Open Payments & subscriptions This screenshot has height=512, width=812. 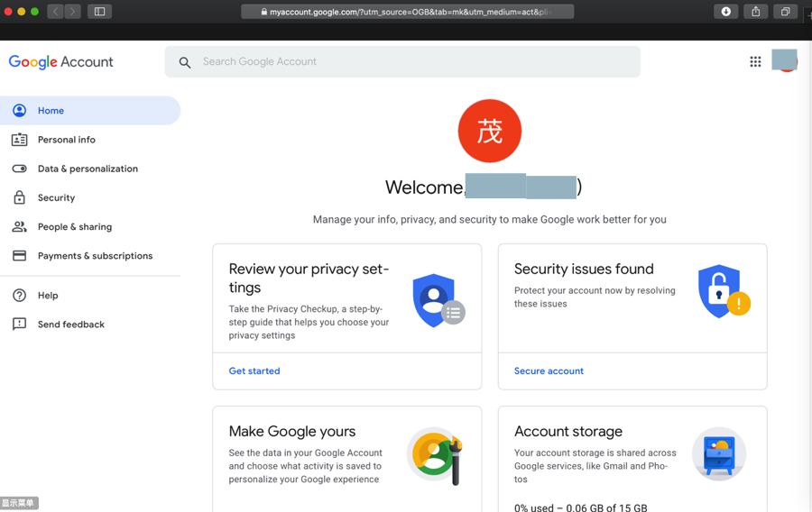point(95,256)
